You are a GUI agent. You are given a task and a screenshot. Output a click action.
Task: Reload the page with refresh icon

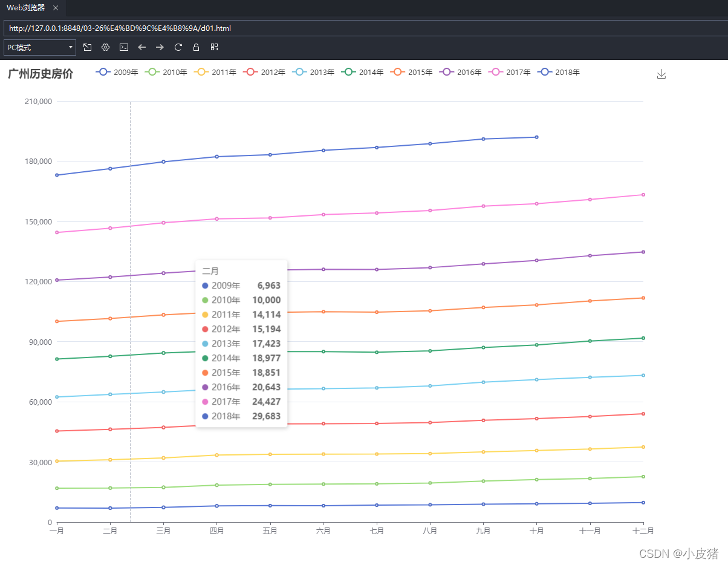[178, 47]
